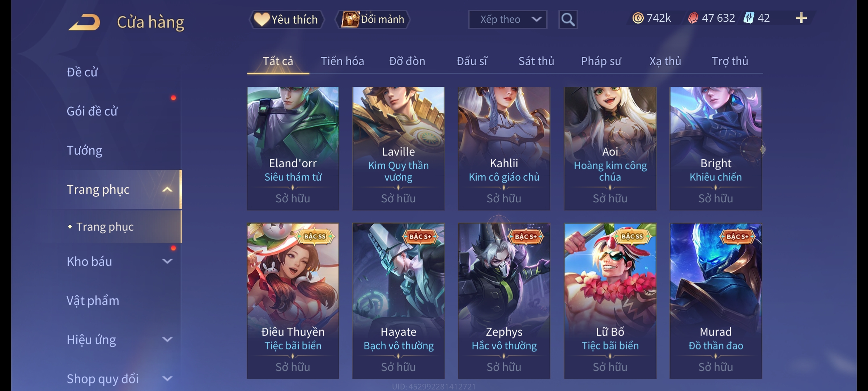Collapse the Trang phục sidebar section
868x391 pixels.
point(167,189)
